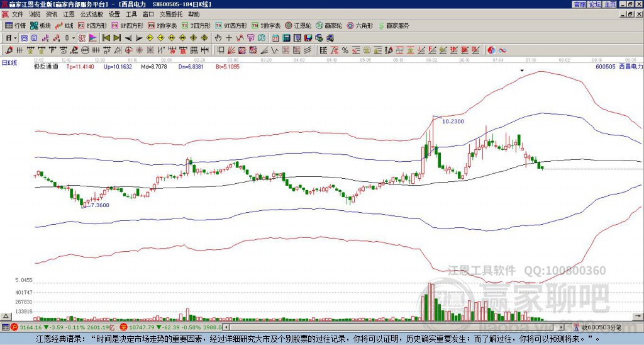Open the 六角形 hexagon chart tool
The height and width of the screenshot is (345, 644).
click(x=360, y=25)
